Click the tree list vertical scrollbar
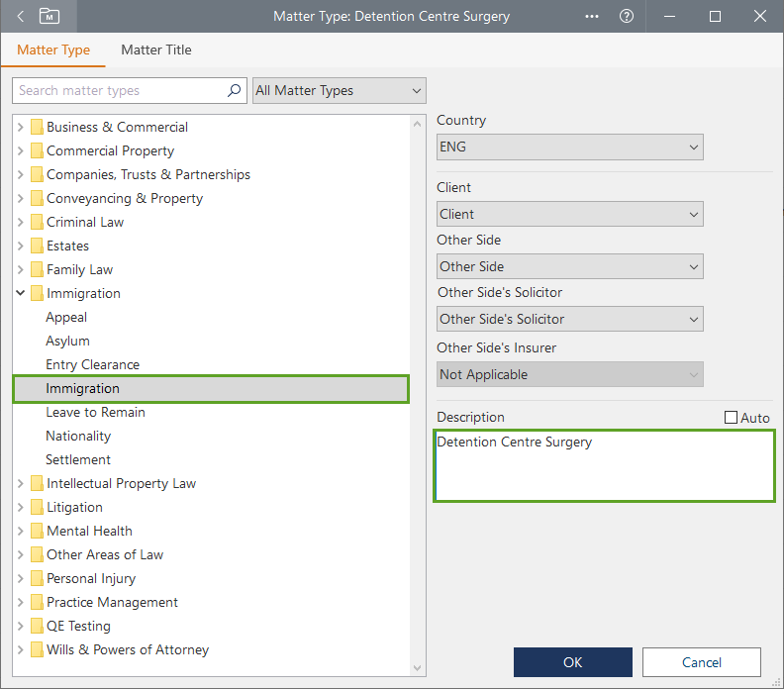This screenshot has height=689, width=784. coord(417,396)
